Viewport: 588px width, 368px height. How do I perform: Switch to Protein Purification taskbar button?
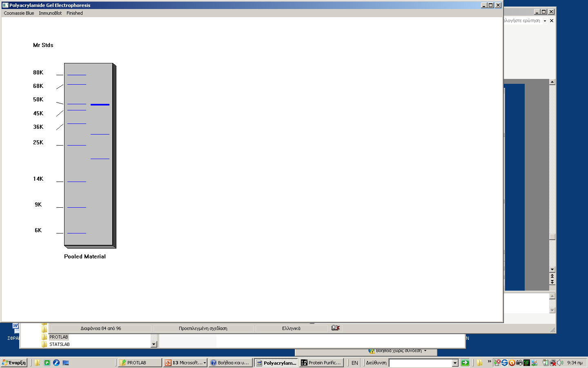[x=321, y=363]
